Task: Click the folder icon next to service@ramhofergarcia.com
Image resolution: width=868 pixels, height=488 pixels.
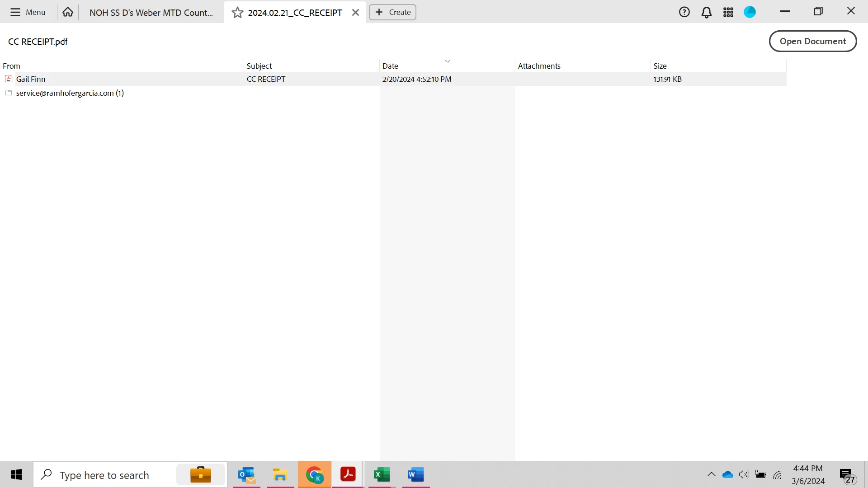Action: [x=8, y=93]
